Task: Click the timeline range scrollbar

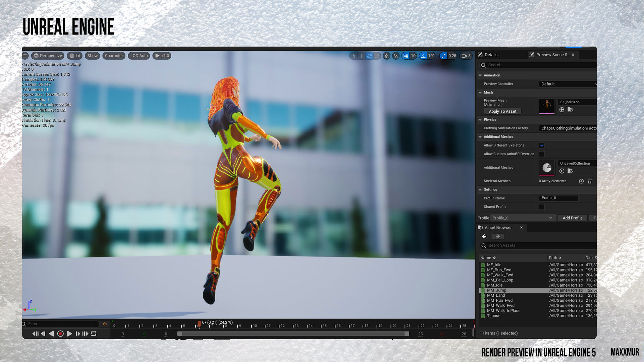Action: click(x=293, y=334)
